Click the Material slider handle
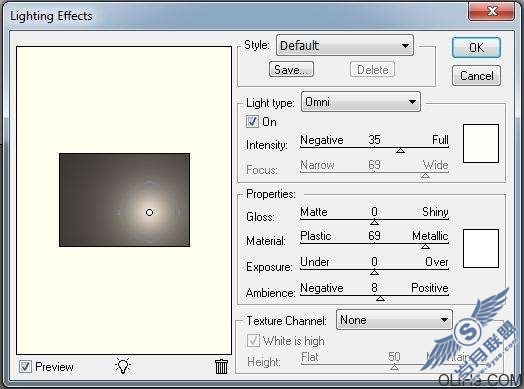Viewport: 524px width, 389px height. pos(425,247)
